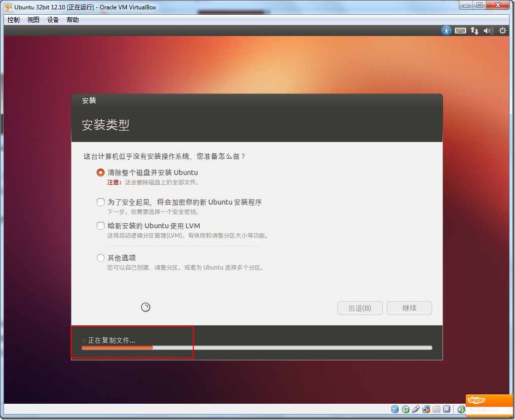The image size is (515, 420).
Task: Click the 后退(B) button
Action: point(360,308)
